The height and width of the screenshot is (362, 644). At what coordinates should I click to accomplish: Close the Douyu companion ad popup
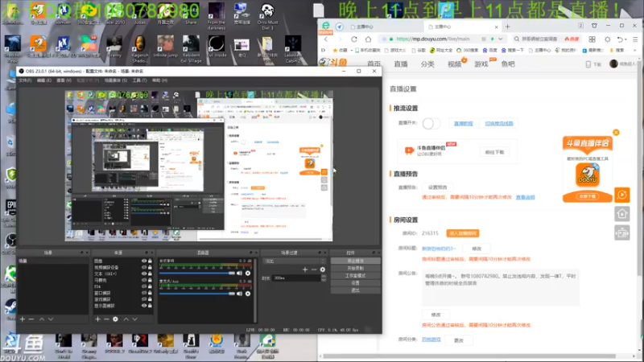616,132
